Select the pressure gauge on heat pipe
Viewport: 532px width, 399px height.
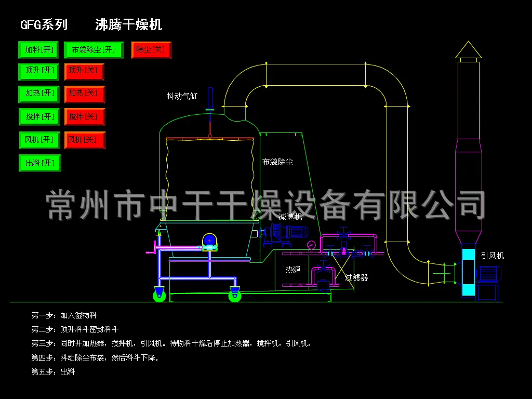(x=311, y=245)
